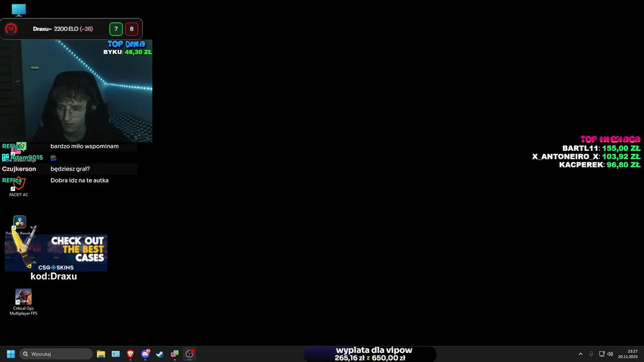Image resolution: width=644 pixels, height=362 pixels.
Task: Select the monitor desktop icon at the top of the desktop
Action: (19, 10)
